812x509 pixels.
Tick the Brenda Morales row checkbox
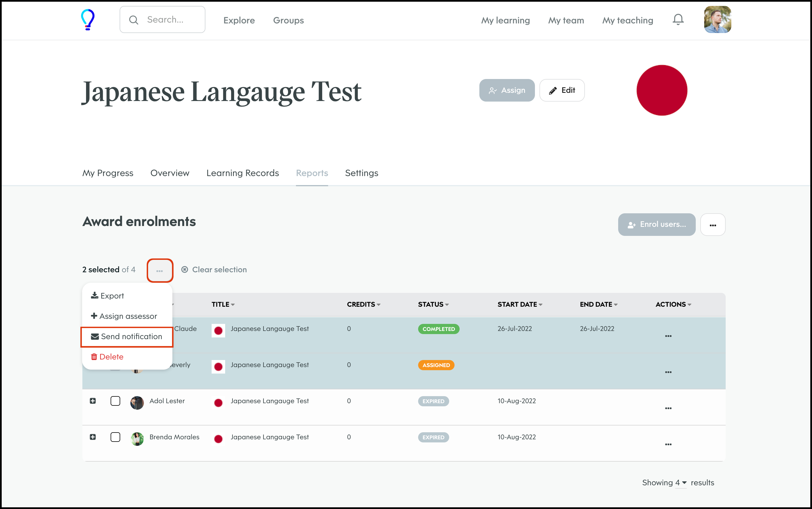[x=115, y=437]
